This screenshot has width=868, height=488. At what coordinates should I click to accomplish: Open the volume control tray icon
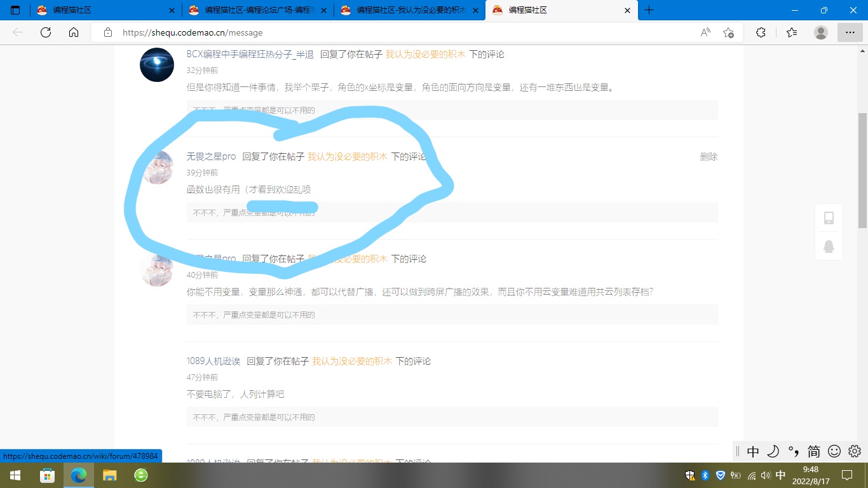pyautogui.click(x=766, y=475)
